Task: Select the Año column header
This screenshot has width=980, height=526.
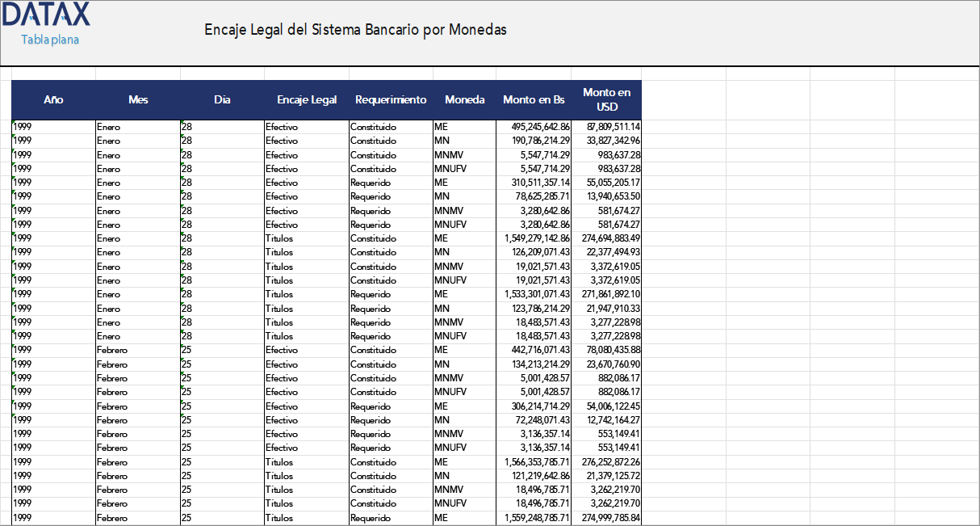Action: click(53, 99)
